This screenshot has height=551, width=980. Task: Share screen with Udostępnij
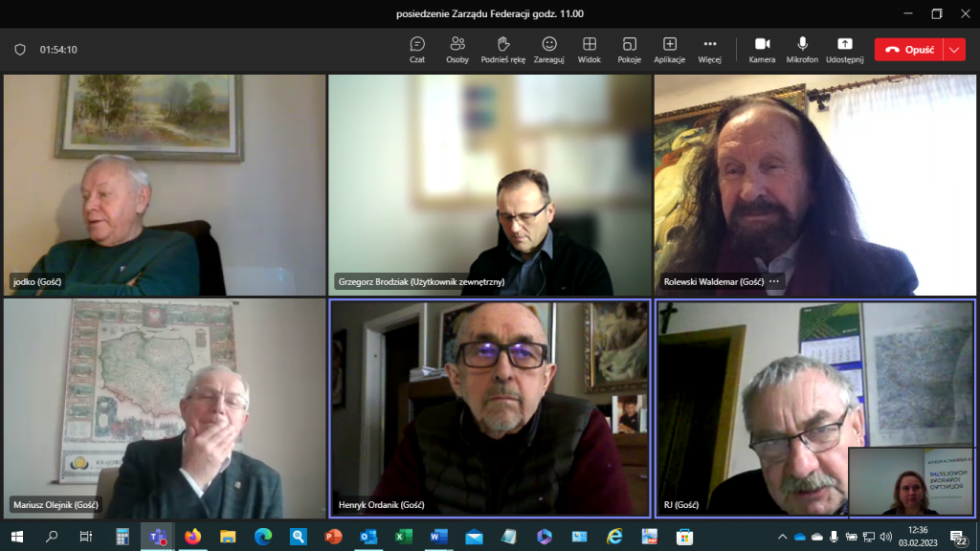tap(844, 50)
